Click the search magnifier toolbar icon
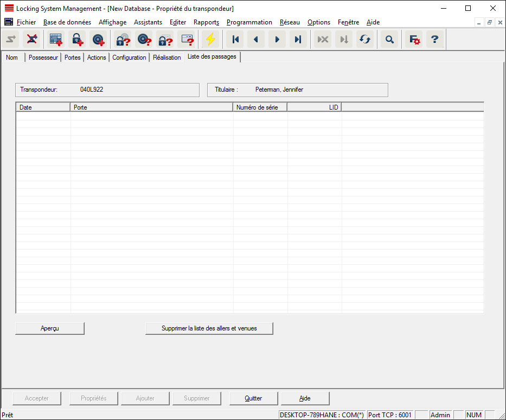Screen dimensions: 506x420 point(389,40)
